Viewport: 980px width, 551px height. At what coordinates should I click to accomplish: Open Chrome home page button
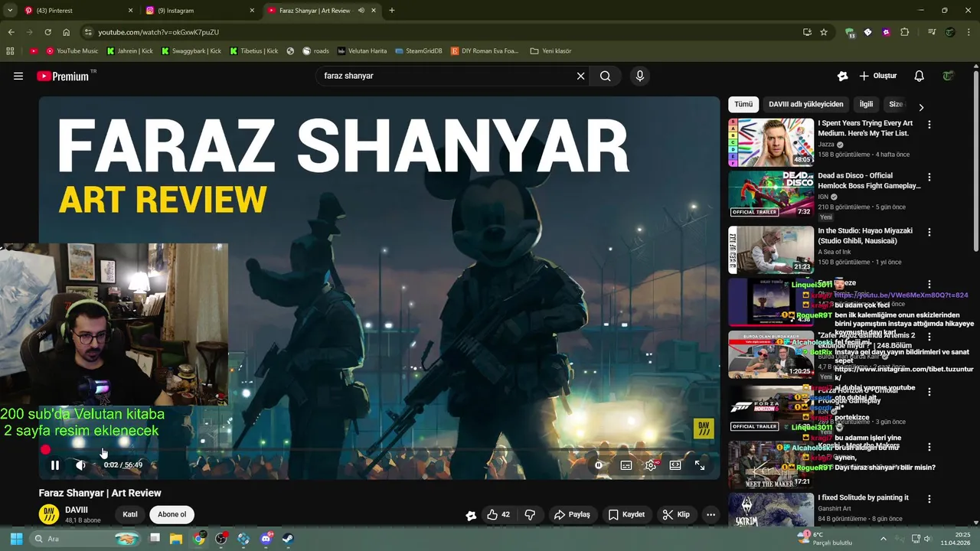click(67, 32)
